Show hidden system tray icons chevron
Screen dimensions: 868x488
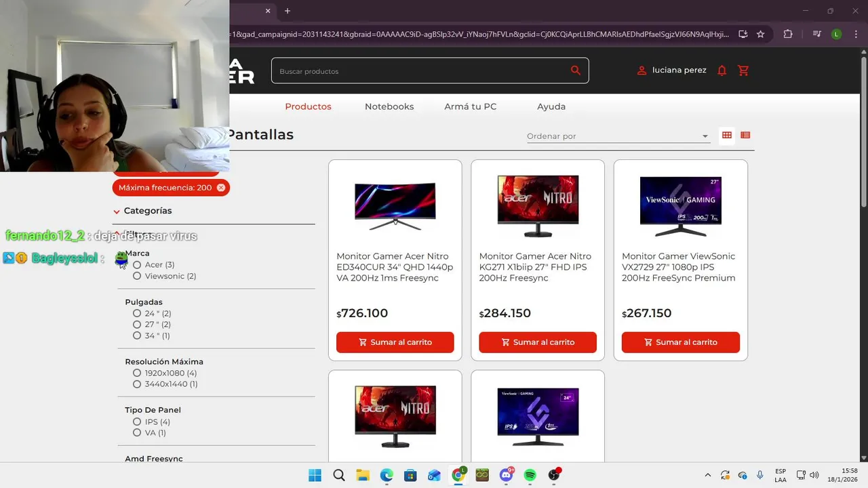[708, 475]
